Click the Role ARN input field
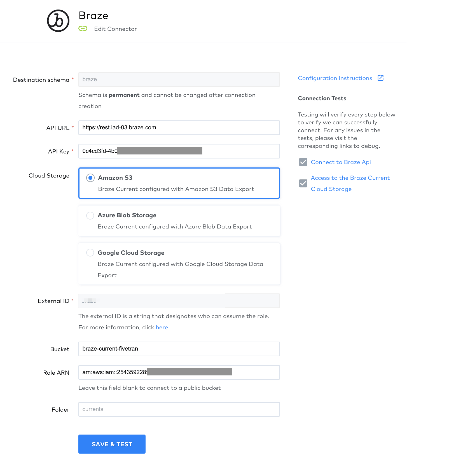463x476 pixels. [x=179, y=372]
